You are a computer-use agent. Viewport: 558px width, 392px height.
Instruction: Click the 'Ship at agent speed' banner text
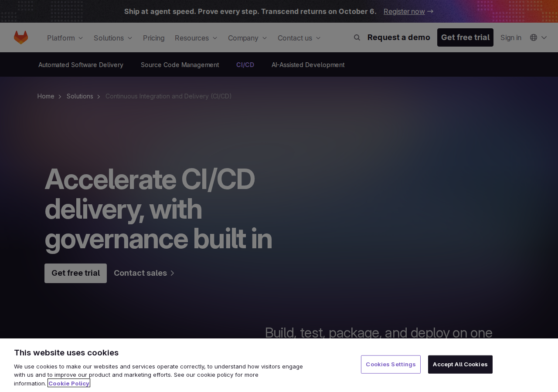[250, 11]
